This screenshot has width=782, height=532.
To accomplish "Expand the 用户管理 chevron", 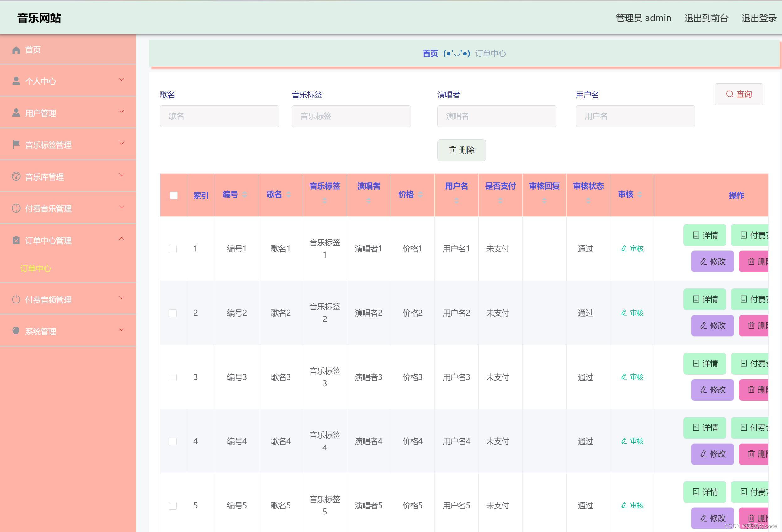I will [121, 111].
